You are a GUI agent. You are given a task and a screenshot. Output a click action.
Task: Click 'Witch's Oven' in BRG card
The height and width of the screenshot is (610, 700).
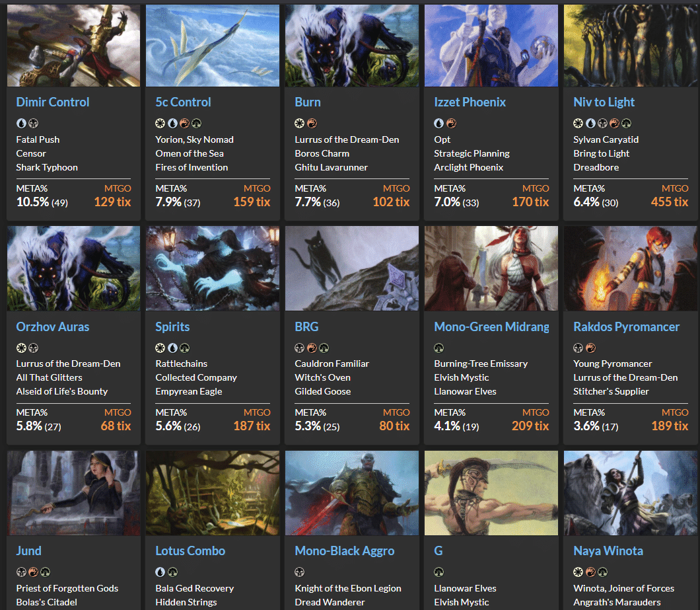(322, 377)
